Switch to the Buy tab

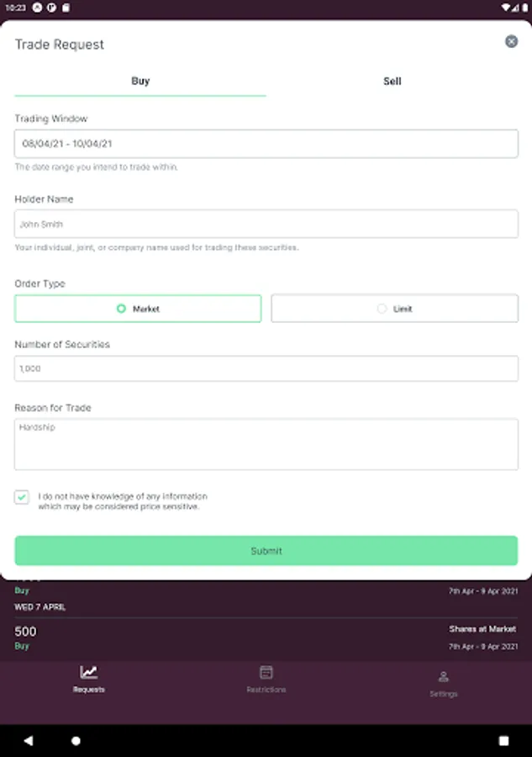pyautogui.click(x=140, y=82)
